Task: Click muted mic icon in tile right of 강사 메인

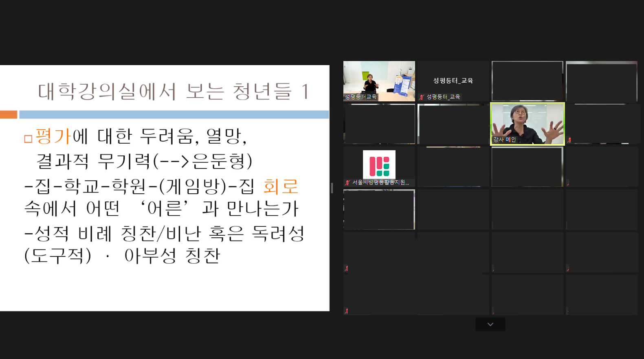Action: (569, 140)
